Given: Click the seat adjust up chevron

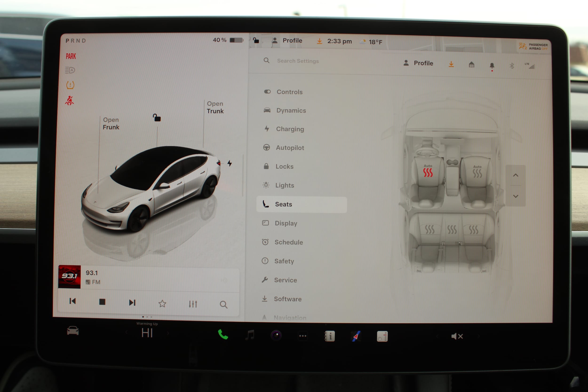Looking at the screenshot, I should tap(516, 175).
